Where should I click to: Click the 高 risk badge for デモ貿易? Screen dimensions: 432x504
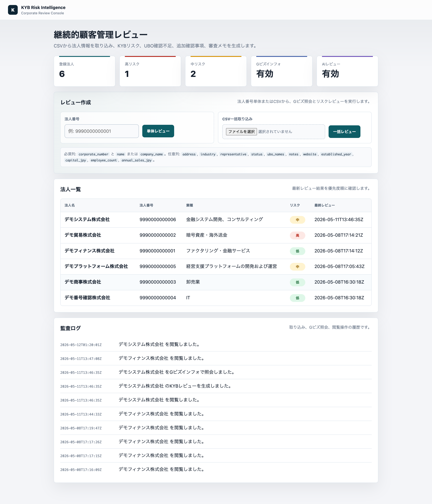pos(297,235)
